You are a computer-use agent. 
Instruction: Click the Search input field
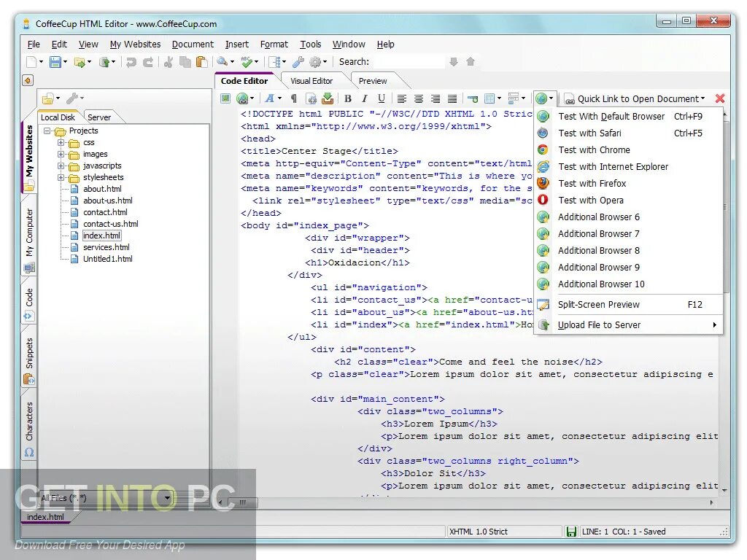click(409, 62)
